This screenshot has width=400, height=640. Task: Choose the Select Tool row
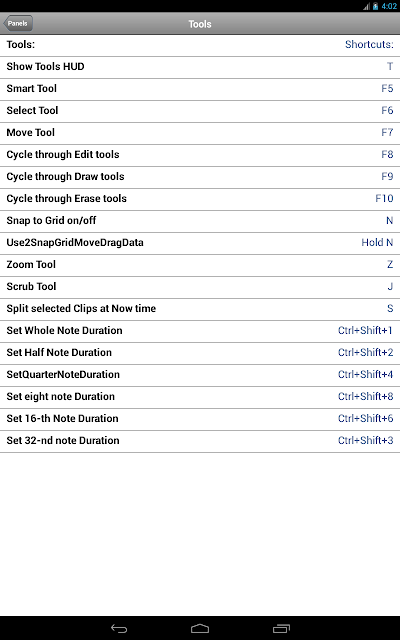click(x=200, y=112)
